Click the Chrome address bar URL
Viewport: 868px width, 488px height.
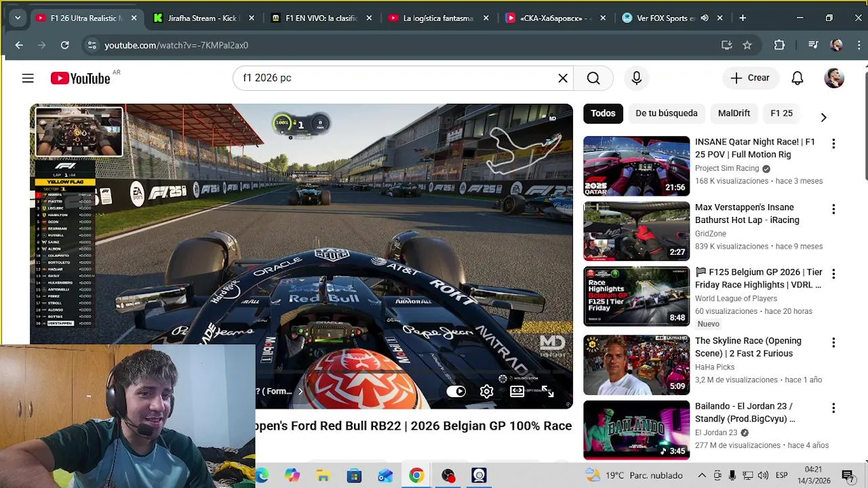176,45
